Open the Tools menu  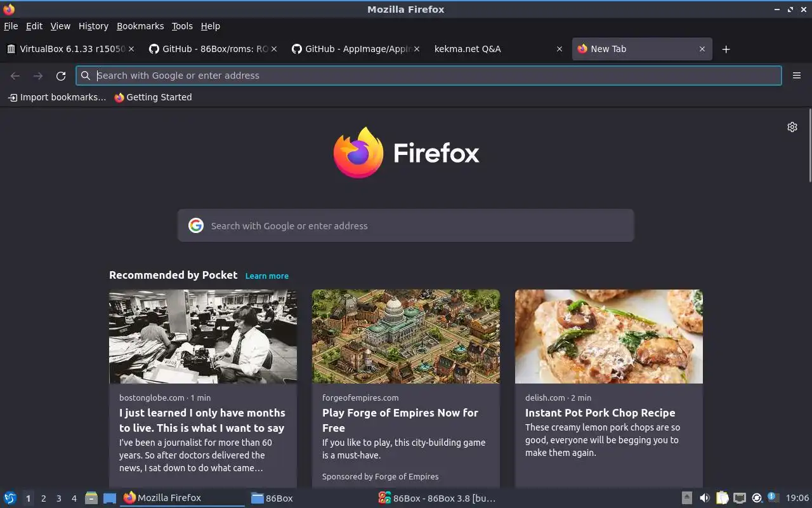tap(182, 26)
